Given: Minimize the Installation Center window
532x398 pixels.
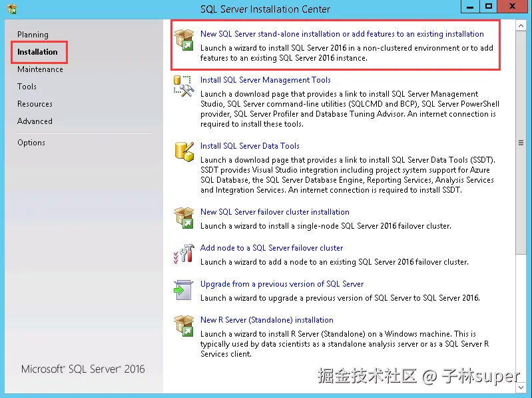Looking at the screenshot, I should pyautogui.click(x=470, y=7).
